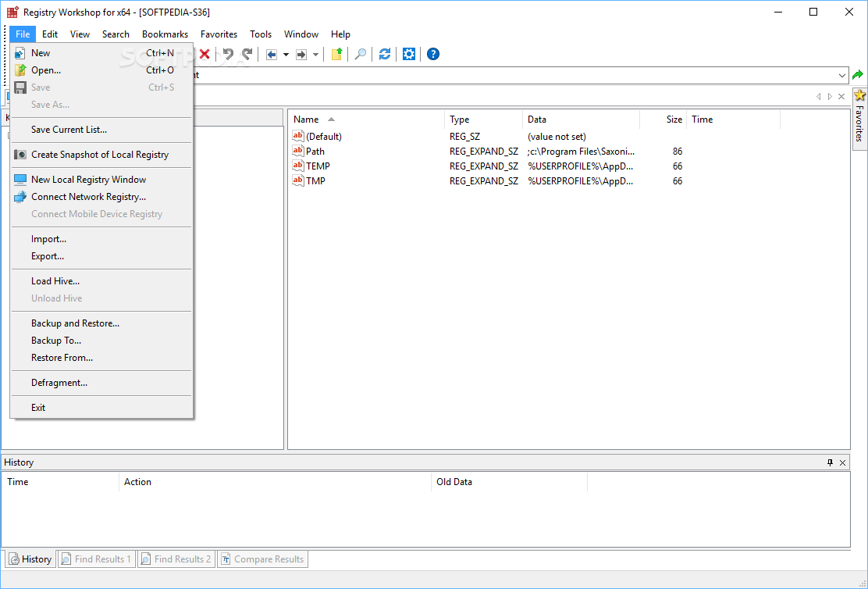Move to previous tab with left triangle
The image size is (868, 589).
818,96
